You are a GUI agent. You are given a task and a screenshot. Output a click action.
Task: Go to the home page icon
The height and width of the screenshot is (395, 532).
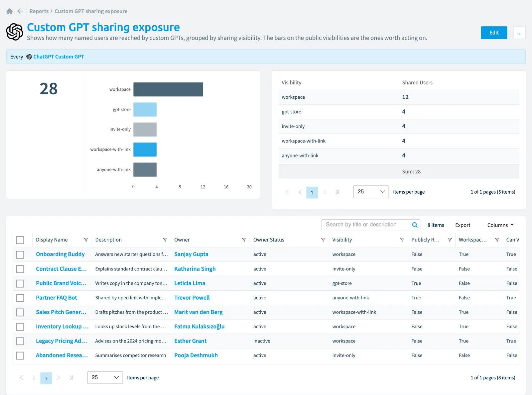10,11
